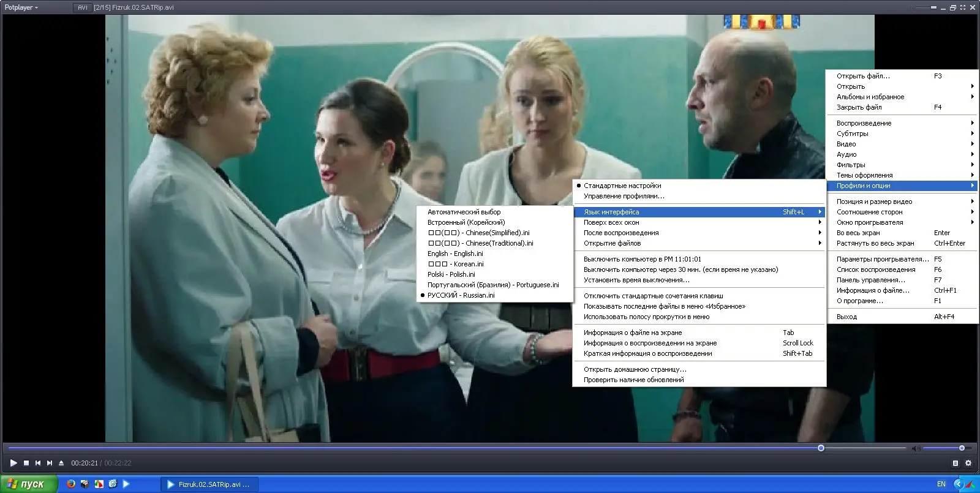
Task: Expand Поверх всех окон submenu
Action: point(699,222)
